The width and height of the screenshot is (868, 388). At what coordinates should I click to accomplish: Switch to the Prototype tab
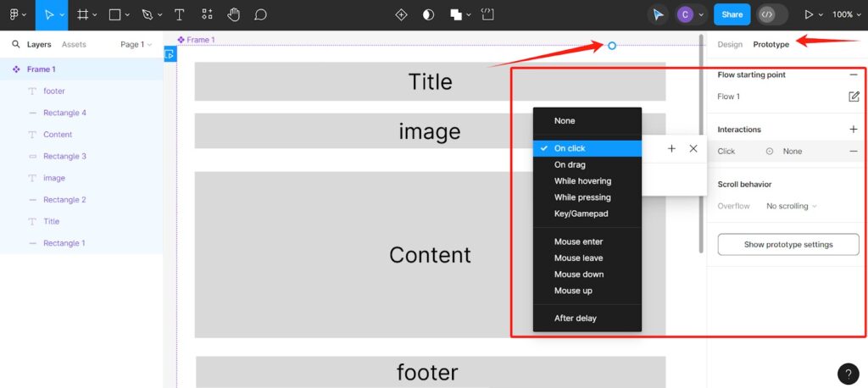point(771,44)
